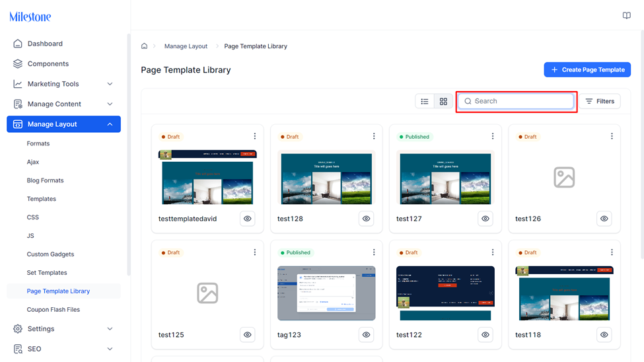Viewport: 644px width, 362px height.
Task: Click the Milestone logo
Action: coord(30,17)
